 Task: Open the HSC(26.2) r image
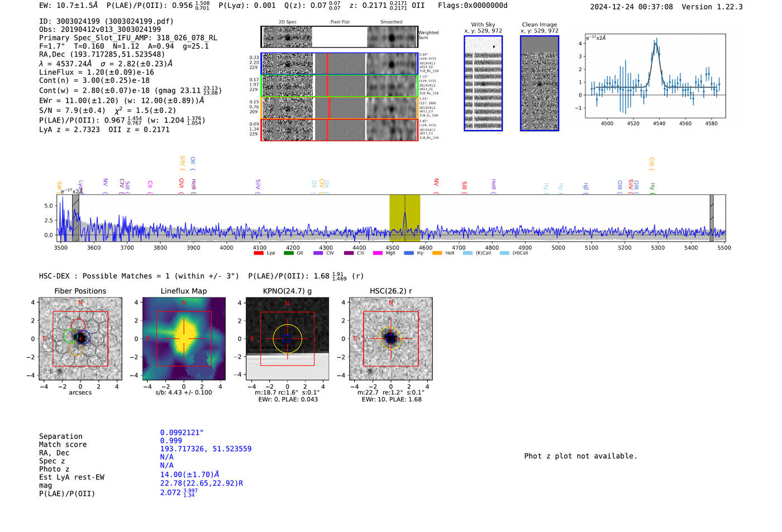click(390, 339)
